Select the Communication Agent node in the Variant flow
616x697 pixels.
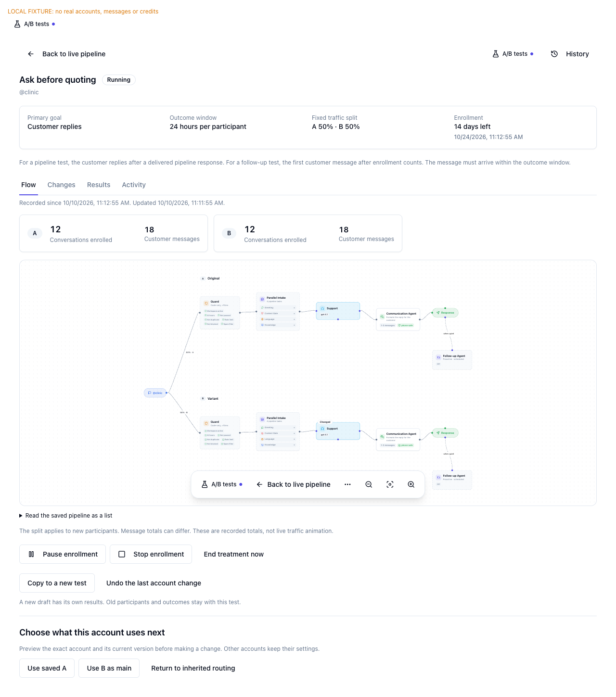398,439
